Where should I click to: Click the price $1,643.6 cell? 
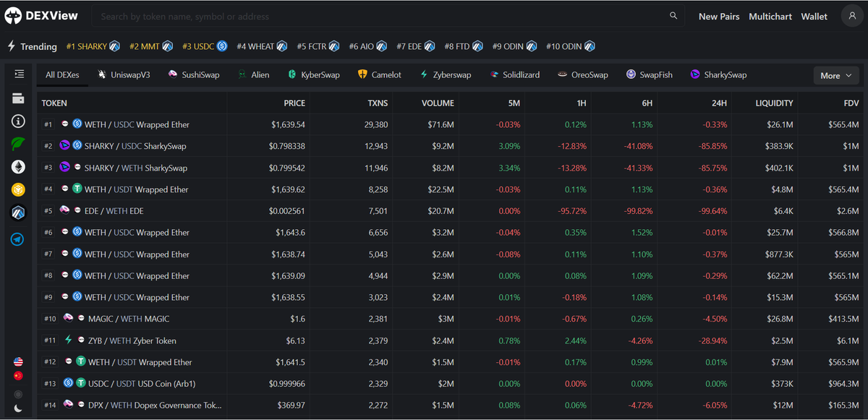tap(290, 233)
